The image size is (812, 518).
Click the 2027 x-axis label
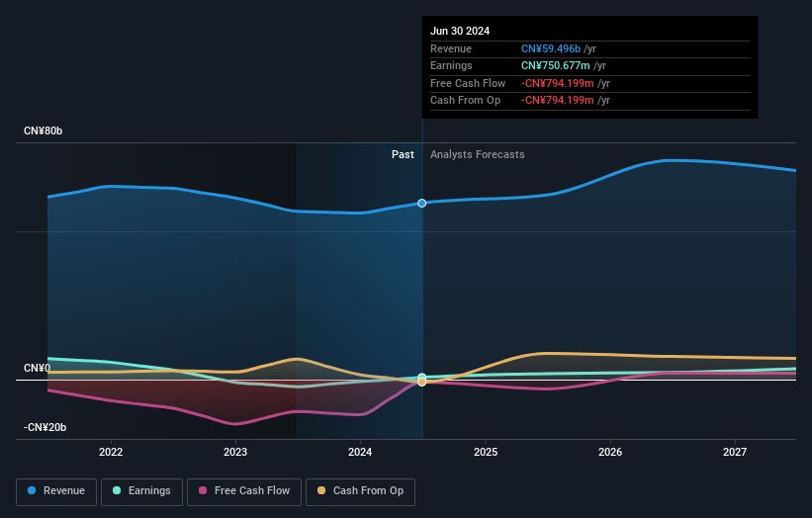click(735, 453)
